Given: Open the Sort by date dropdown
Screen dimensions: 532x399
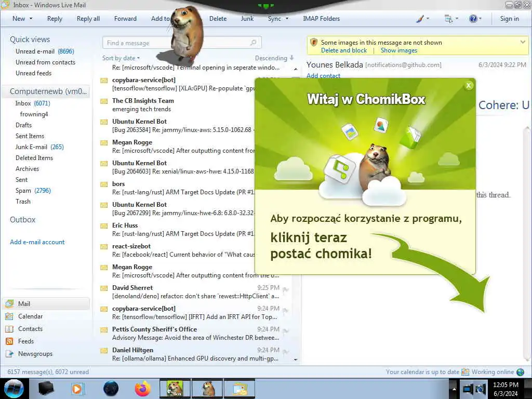Looking at the screenshot, I should [x=121, y=58].
